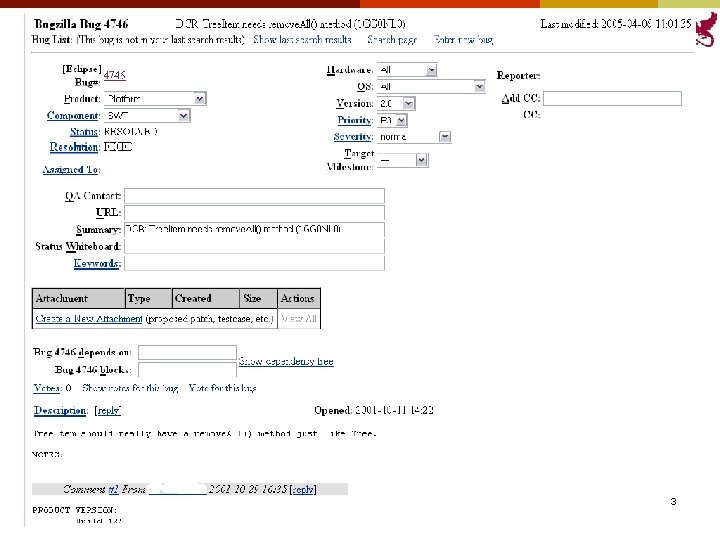Click the Enter new bug link
The width and height of the screenshot is (720, 540).
tap(463, 39)
